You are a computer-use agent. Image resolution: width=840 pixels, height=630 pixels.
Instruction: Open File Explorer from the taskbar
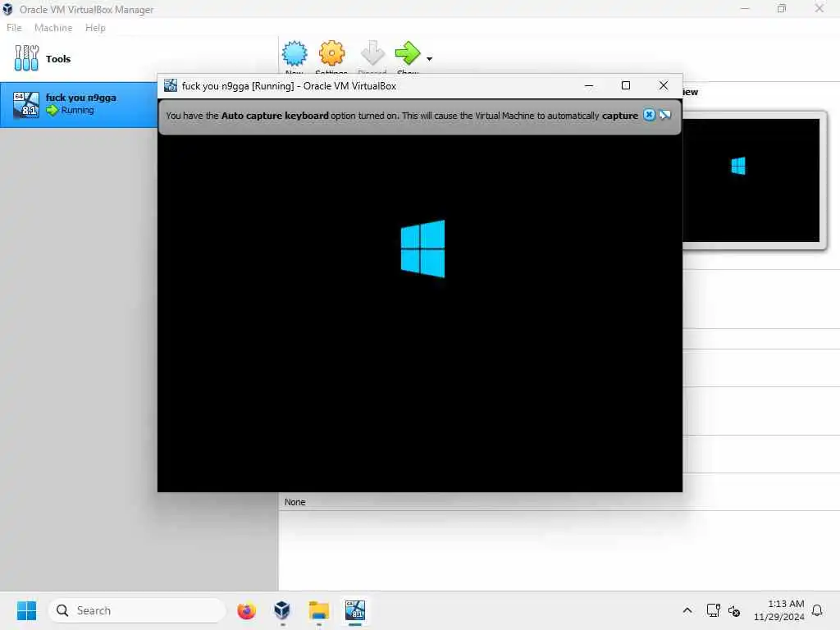[x=319, y=610]
